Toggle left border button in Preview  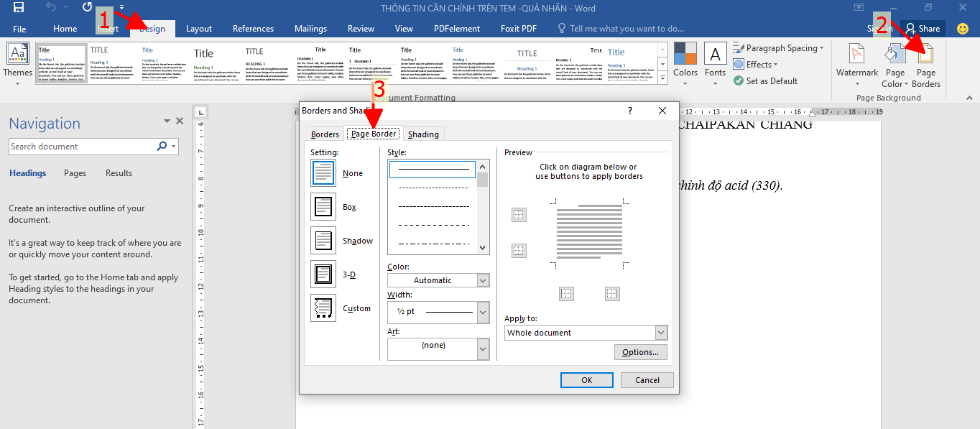567,293
